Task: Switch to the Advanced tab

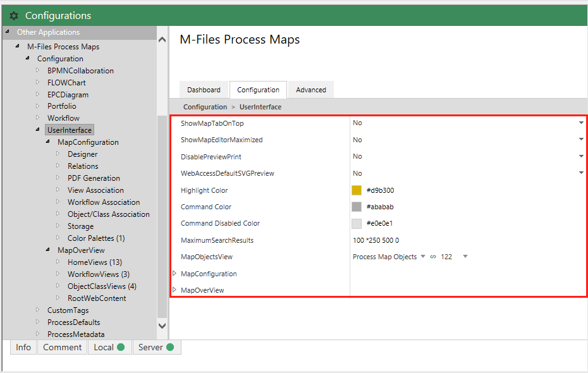Action: tap(311, 90)
